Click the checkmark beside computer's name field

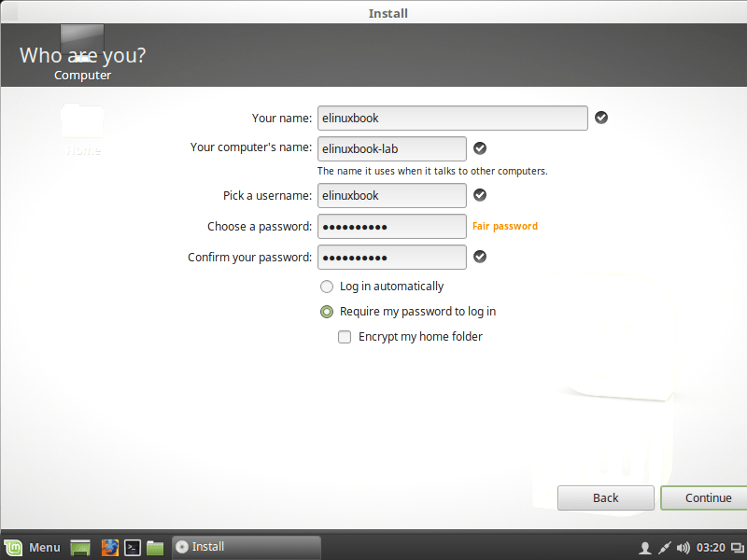point(480,148)
